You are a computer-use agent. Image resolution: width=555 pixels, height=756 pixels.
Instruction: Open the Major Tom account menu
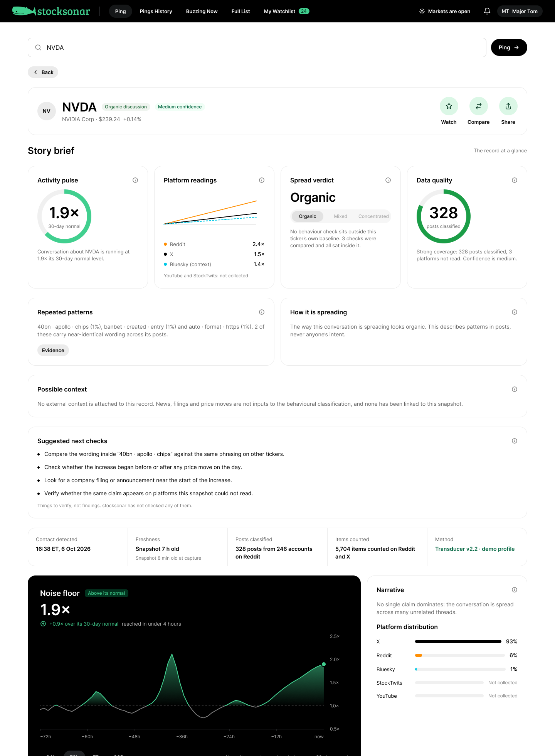pyautogui.click(x=520, y=11)
